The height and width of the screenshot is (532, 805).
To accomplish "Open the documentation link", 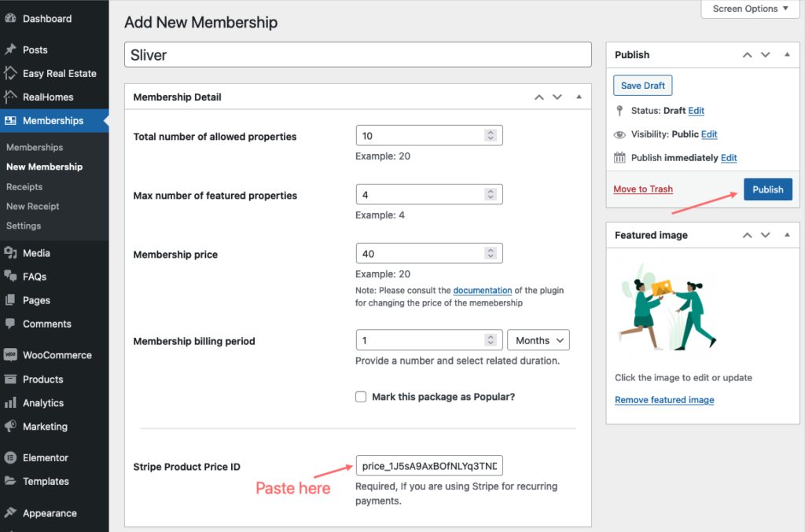I will pyautogui.click(x=482, y=291).
